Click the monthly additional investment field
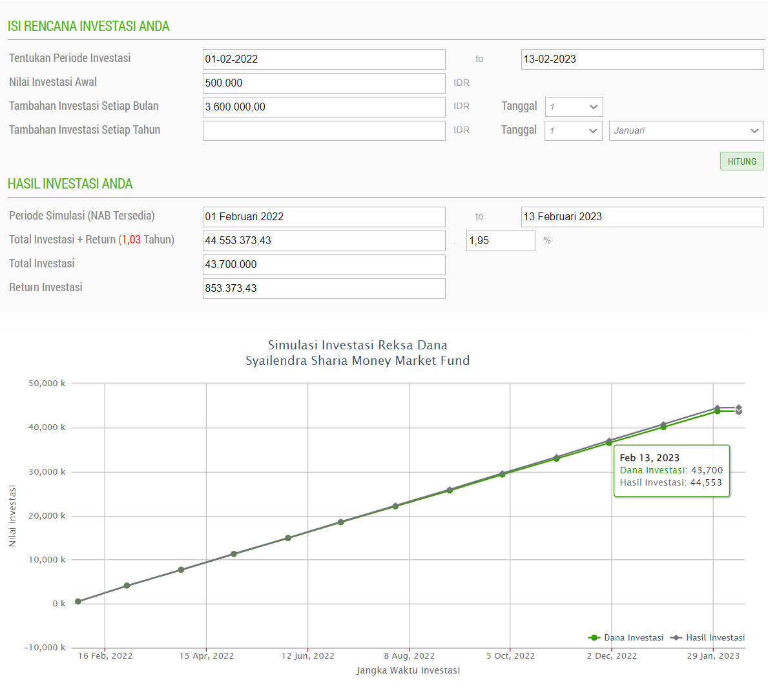The width and height of the screenshot is (768, 700). pyautogui.click(x=324, y=107)
